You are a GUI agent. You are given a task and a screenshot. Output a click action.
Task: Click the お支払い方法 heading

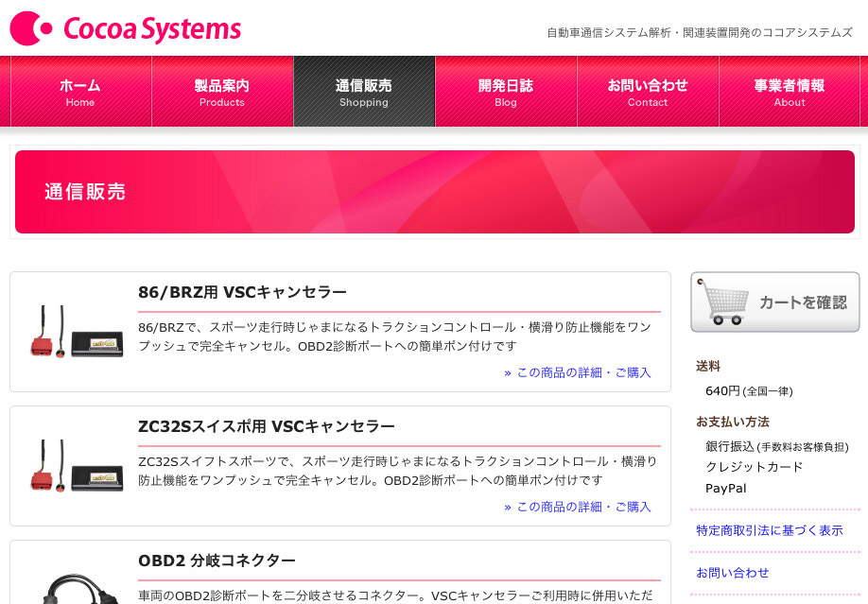(x=733, y=422)
